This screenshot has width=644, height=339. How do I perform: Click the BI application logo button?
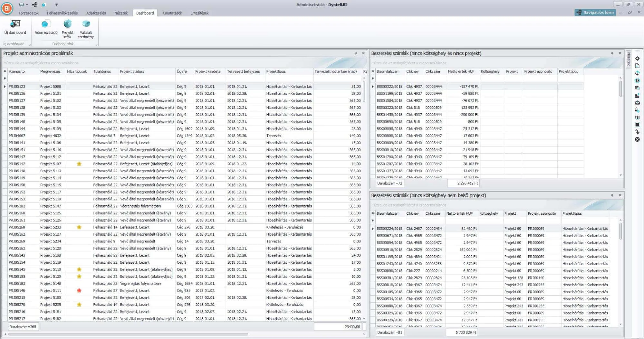[x=7, y=8]
